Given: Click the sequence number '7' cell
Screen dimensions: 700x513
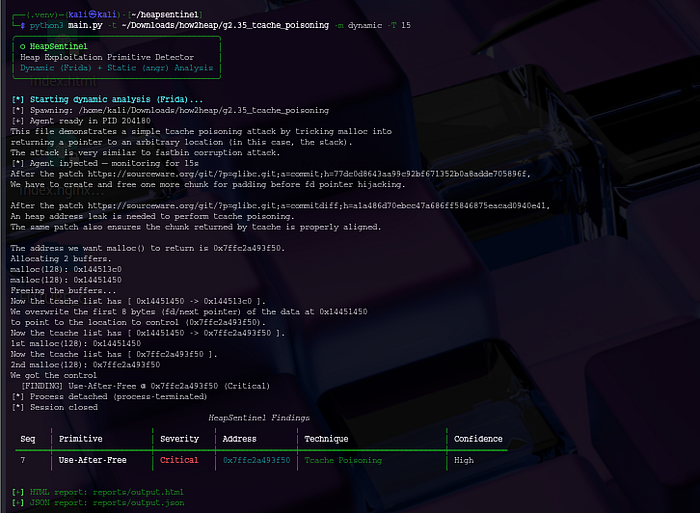Looking at the screenshot, I should (23, 460).
